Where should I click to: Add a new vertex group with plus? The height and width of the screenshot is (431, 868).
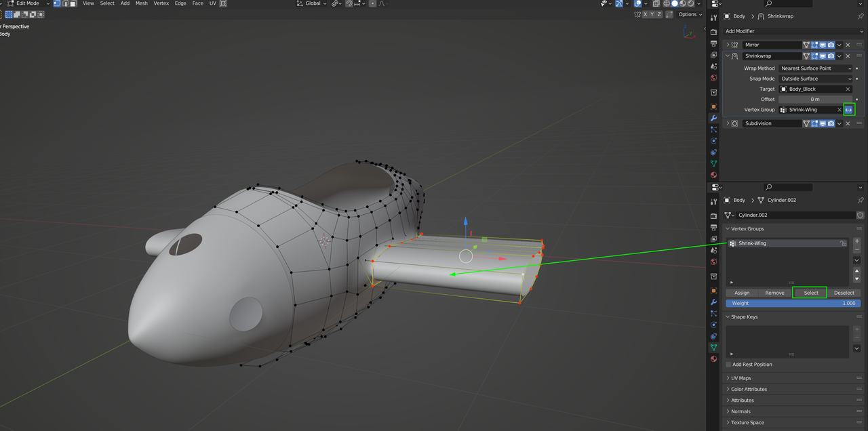point(856,241)
